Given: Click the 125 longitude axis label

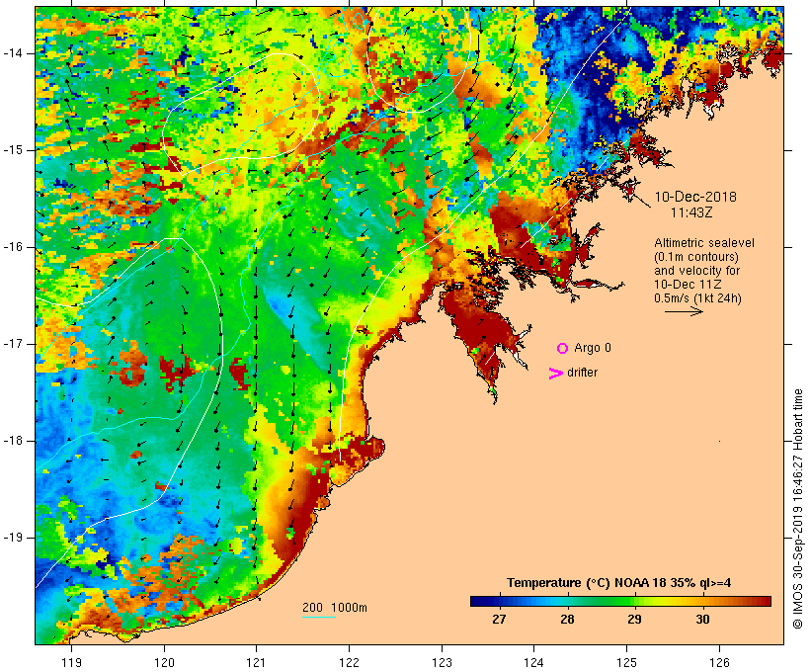Looking at the screenshot, I should click(627, 663).
